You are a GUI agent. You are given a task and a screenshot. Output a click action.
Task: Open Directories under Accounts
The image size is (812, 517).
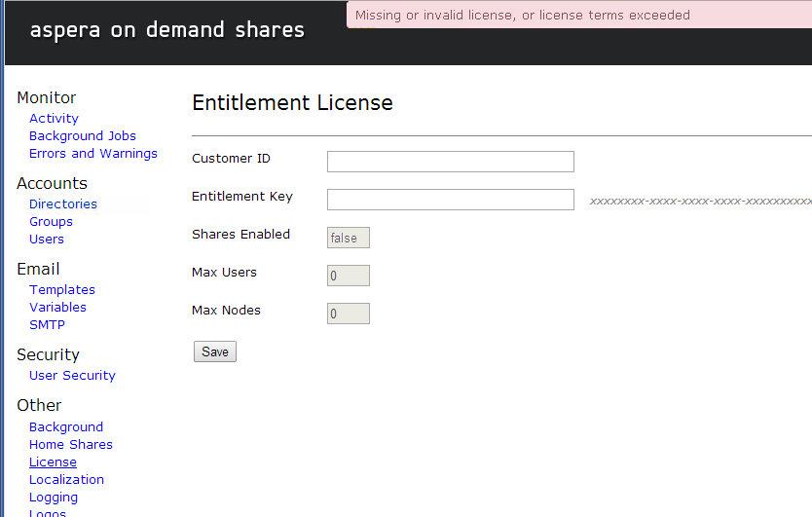pyautogui.click(x=63, y=204)
